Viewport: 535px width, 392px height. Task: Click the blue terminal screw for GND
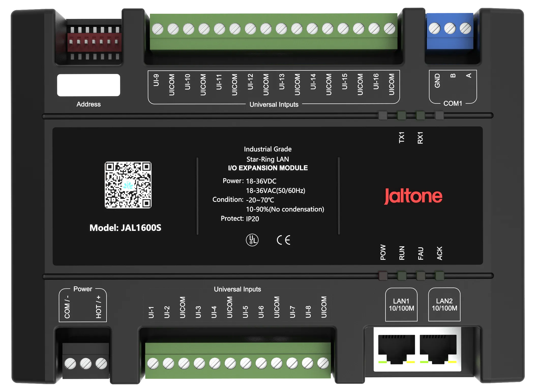(x=434, y=28)
